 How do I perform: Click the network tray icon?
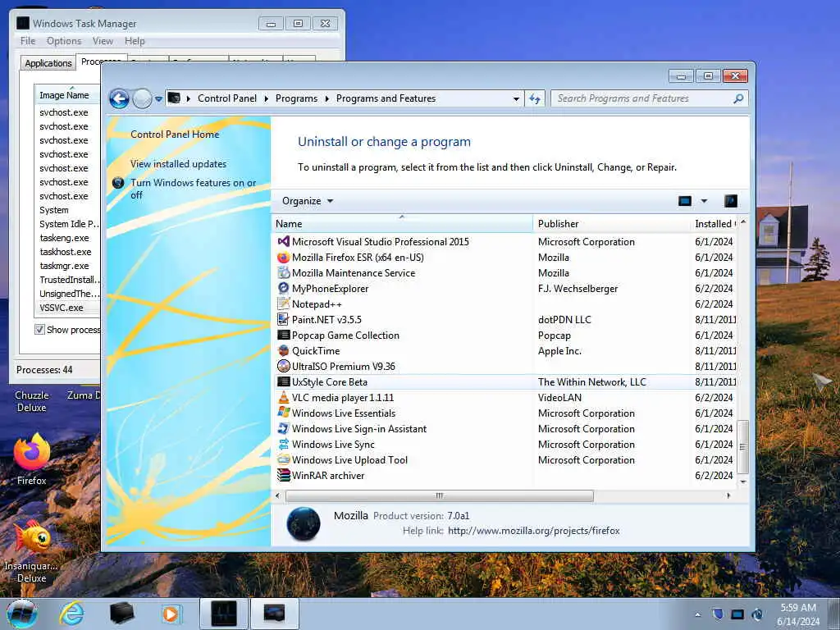(737, 614)
